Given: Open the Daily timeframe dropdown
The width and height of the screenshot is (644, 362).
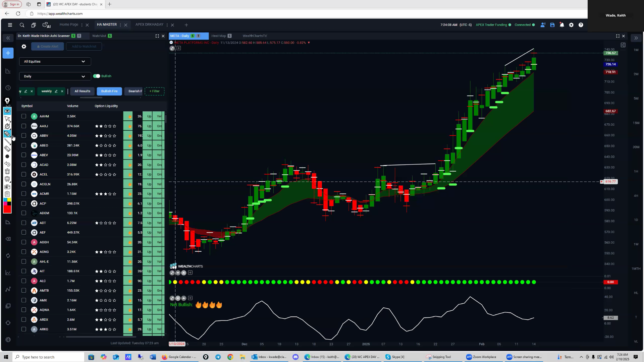Looking at the screenshot, I should tap(55, 76).
